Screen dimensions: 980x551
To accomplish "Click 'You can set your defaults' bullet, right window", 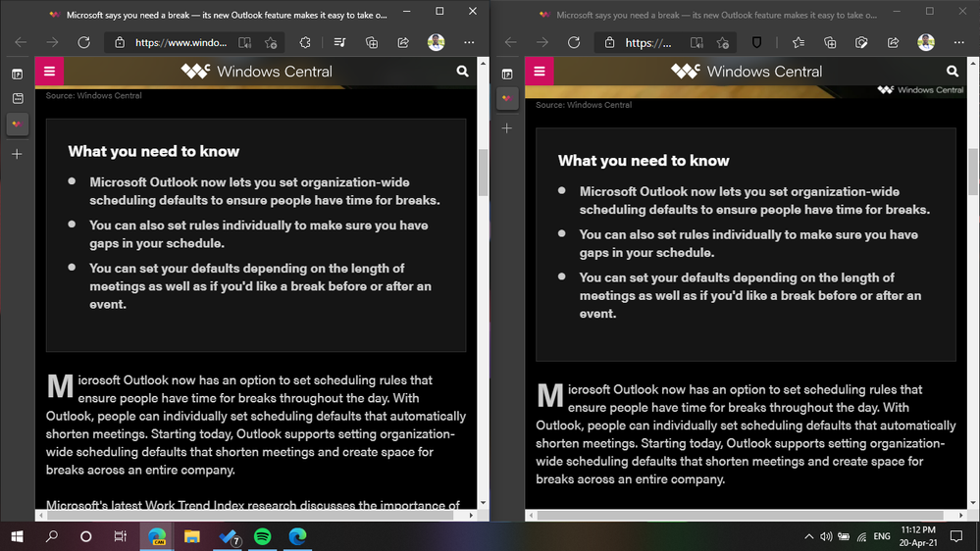I will pos(750,295).
